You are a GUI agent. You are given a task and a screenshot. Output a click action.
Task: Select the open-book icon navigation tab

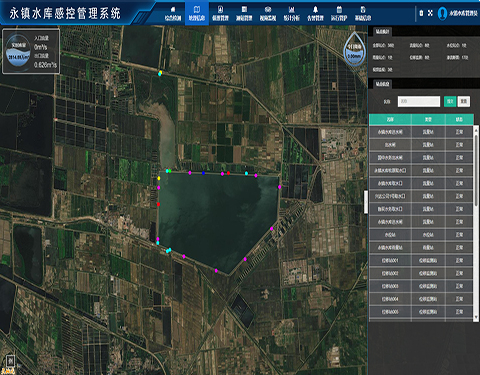(197, 13)
